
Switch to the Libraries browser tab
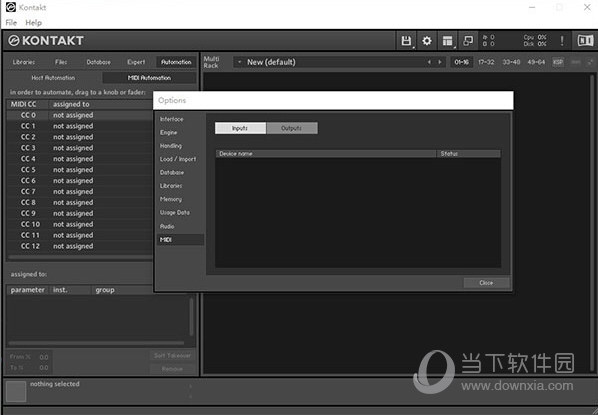[x=24, y=62]
